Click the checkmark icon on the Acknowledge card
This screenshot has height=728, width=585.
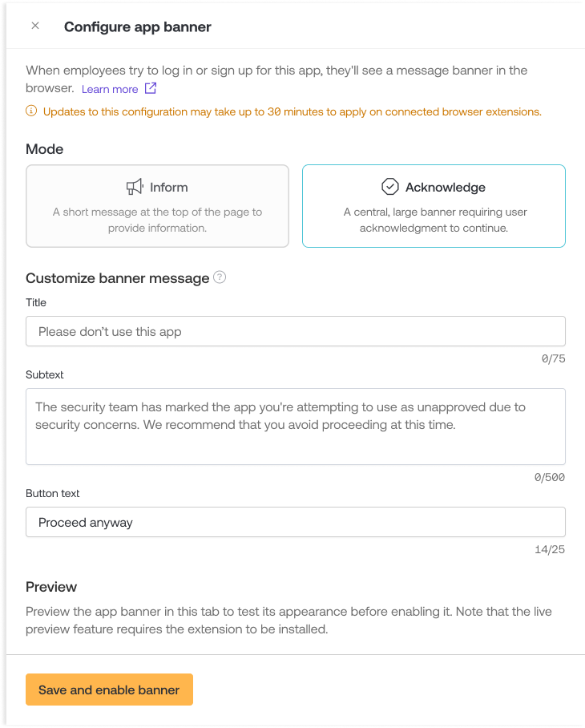(x=389, y=186)
